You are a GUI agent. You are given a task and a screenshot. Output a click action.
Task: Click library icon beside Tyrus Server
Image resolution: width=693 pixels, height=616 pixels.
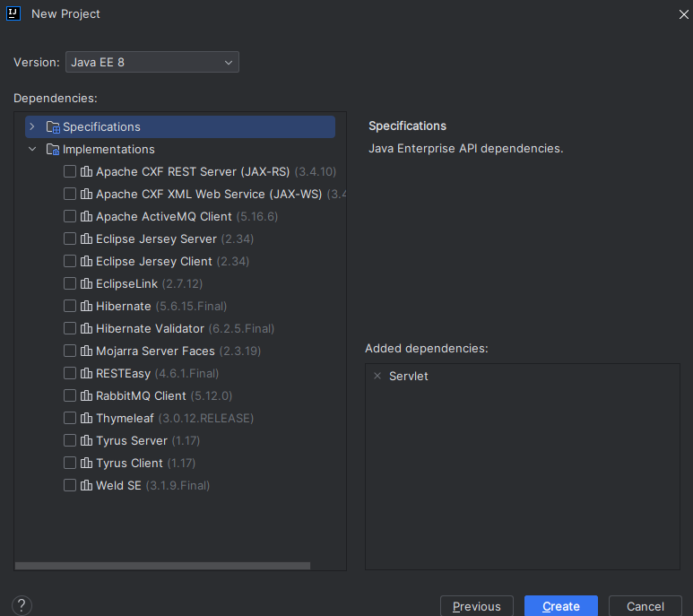(87, 440)
